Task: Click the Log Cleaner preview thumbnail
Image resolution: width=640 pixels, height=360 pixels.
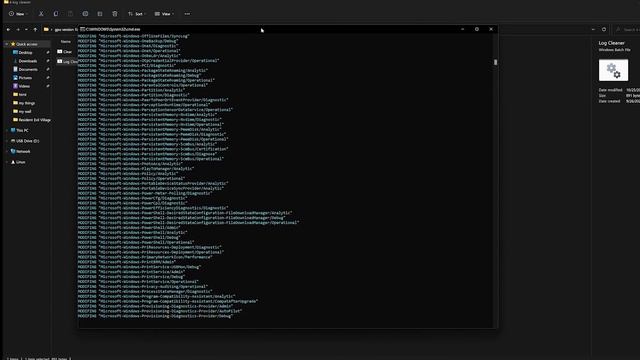Action: coord(613,70)
